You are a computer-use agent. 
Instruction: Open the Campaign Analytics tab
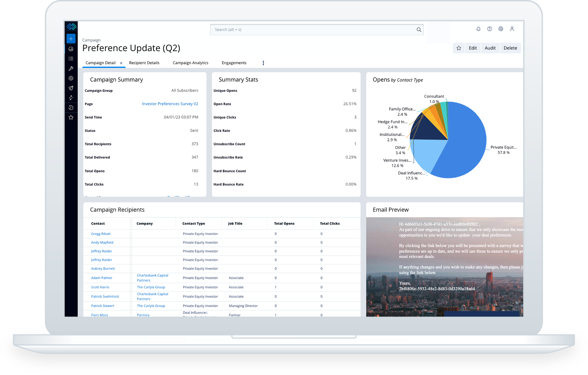[190, 63]
